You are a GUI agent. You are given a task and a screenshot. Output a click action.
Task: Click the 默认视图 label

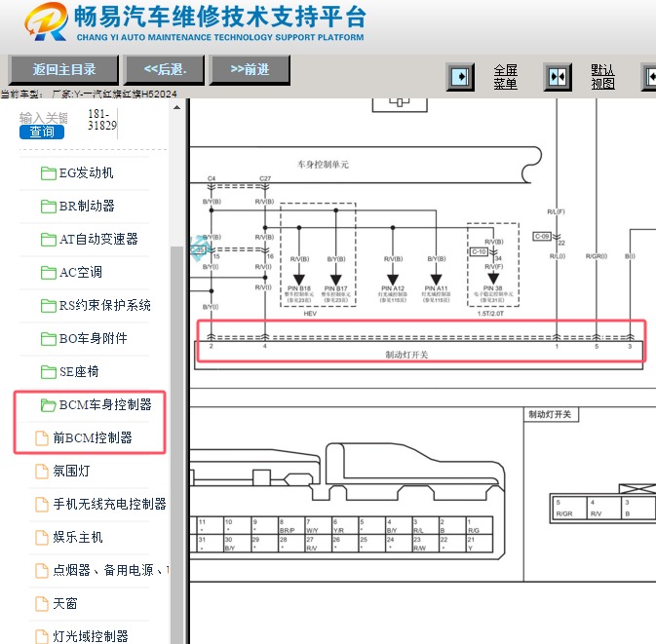602,77
